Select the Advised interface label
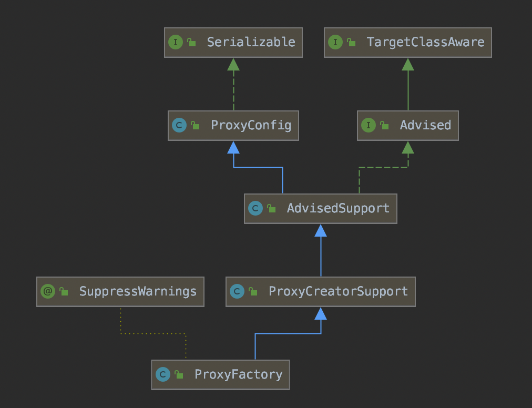Screen dimensions: 532x408 (425, 126)
